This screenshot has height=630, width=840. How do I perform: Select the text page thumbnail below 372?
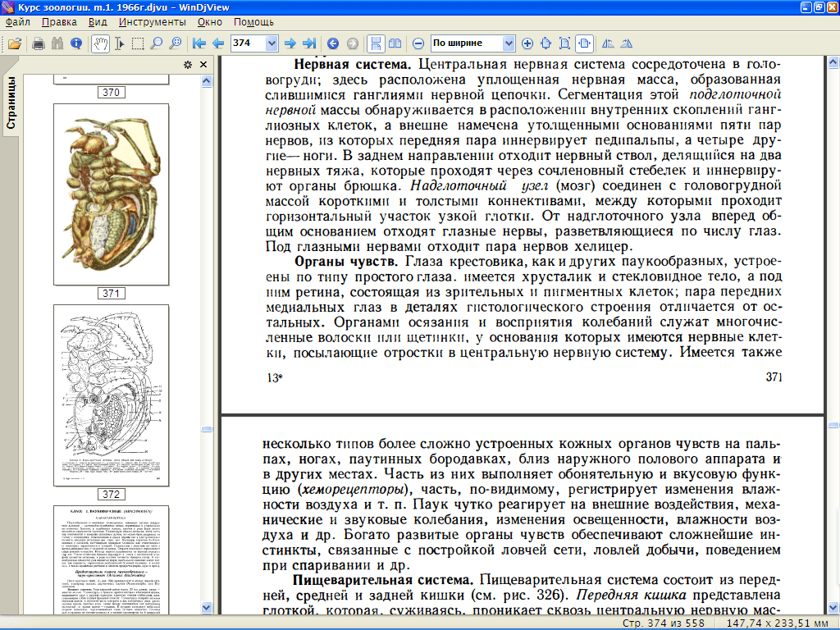coord(111,559)
